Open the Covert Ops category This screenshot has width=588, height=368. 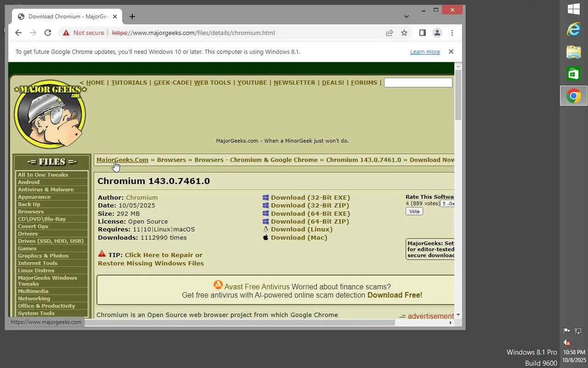[x=33, y=226]
